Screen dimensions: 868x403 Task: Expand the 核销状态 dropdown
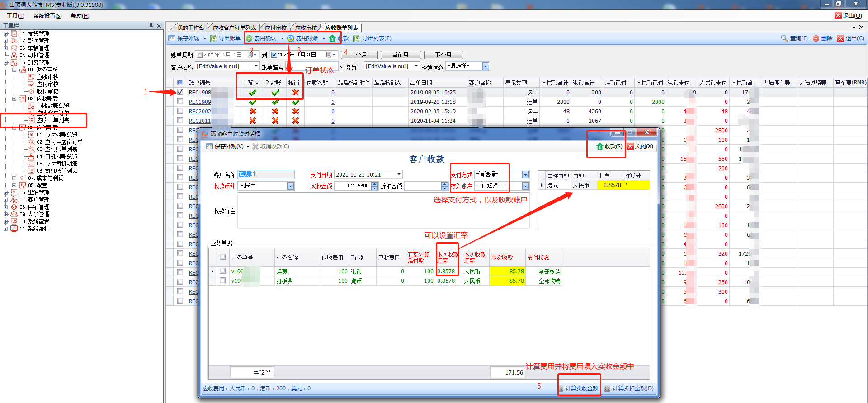(486, 66)
